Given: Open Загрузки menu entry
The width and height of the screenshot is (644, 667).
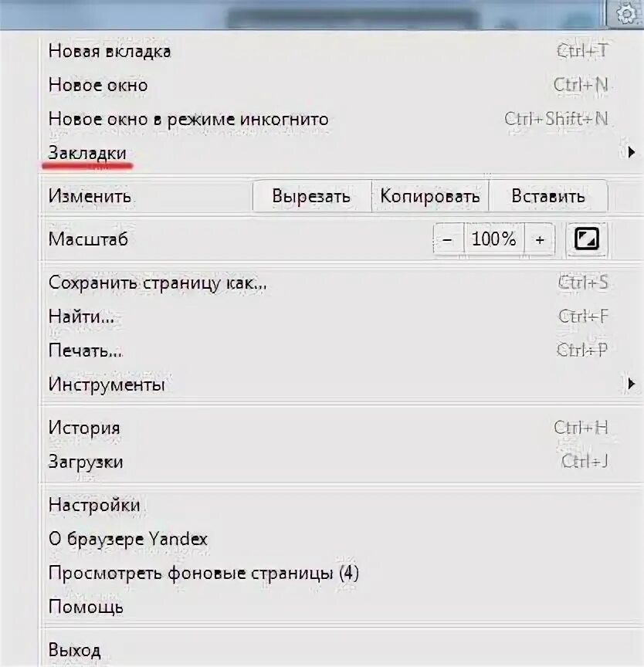Looking at the screenshot, I should coord(341,462).
